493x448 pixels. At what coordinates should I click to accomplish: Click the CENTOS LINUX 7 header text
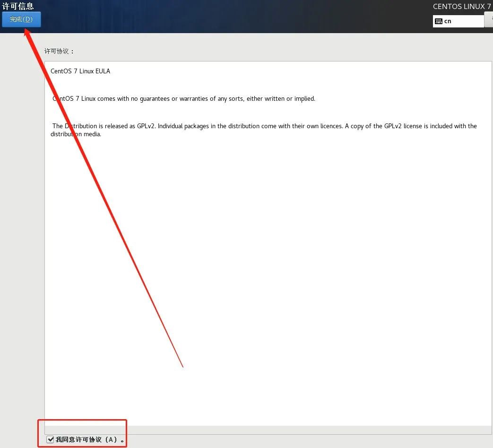tap(462, 6)
